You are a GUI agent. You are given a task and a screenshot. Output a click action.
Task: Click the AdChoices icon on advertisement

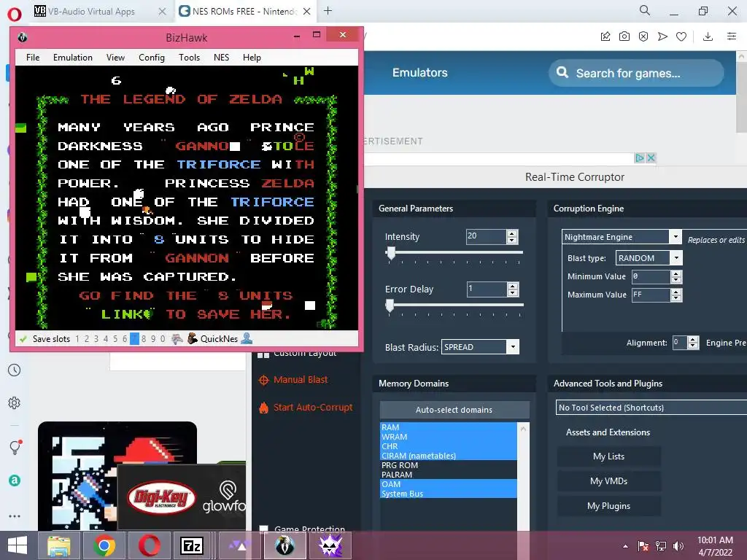tap(640, 157)
